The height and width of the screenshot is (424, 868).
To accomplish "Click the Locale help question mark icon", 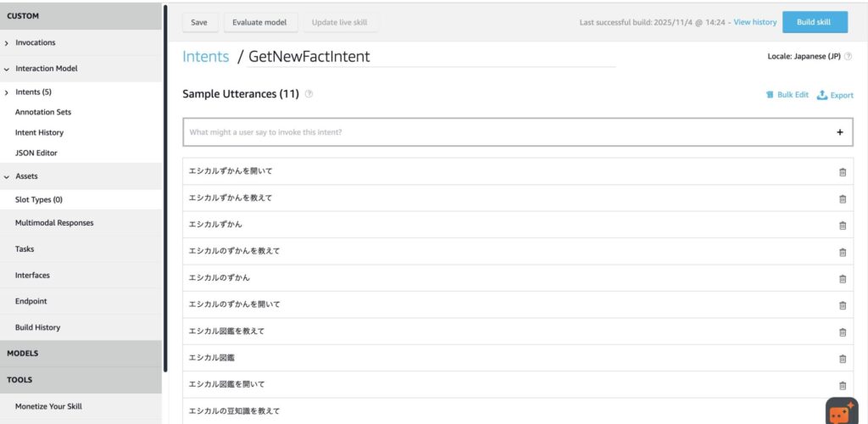I will point(848,57).
